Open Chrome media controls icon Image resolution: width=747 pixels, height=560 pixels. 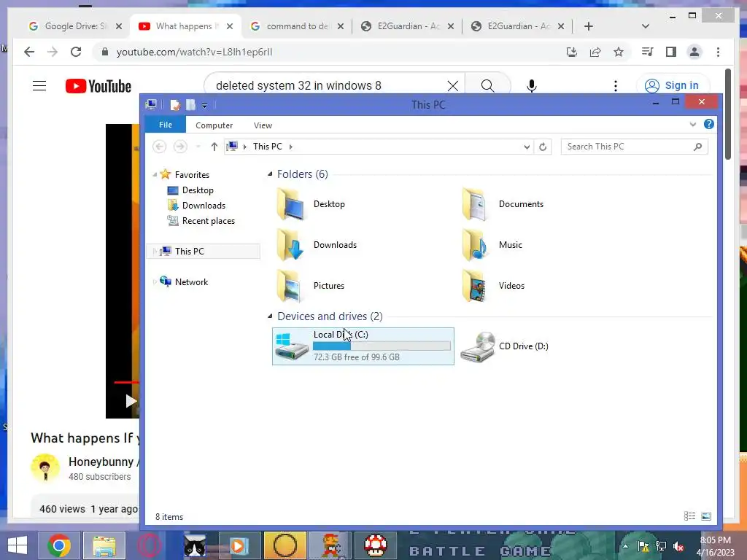coord(647,52)
